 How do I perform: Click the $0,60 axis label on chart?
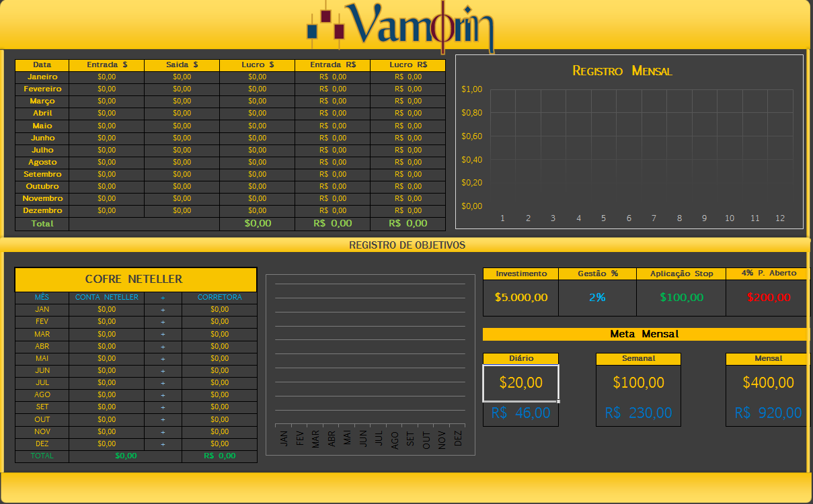472,136
